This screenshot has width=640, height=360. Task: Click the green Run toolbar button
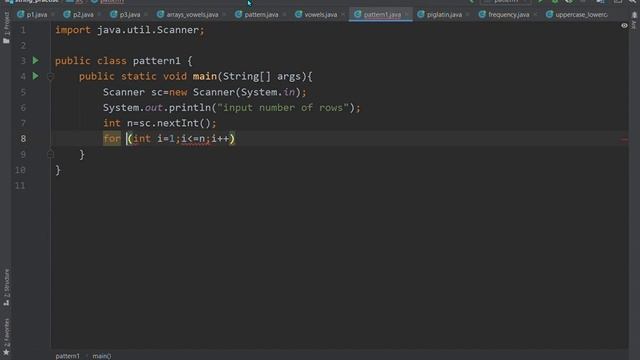click(541, 2)
